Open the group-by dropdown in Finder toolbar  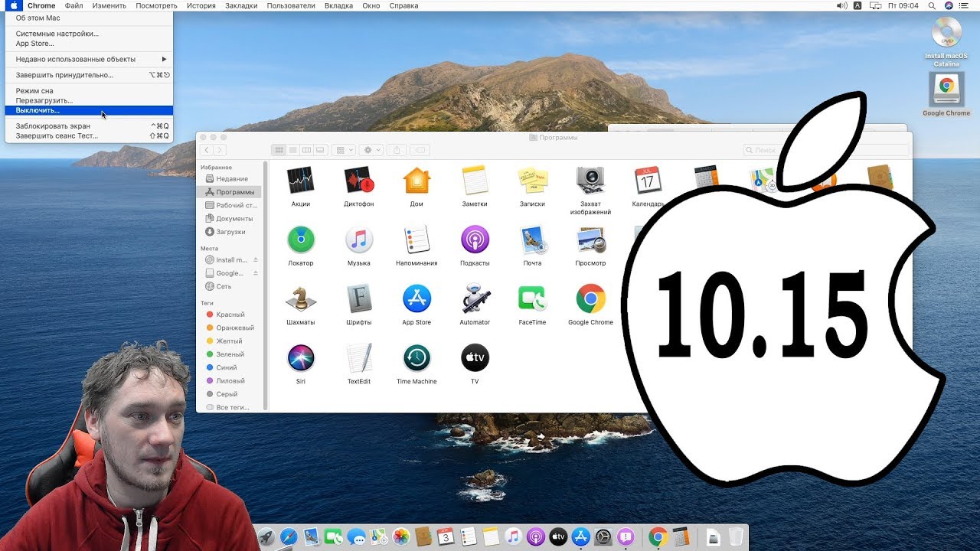click(x=345, y=150)
